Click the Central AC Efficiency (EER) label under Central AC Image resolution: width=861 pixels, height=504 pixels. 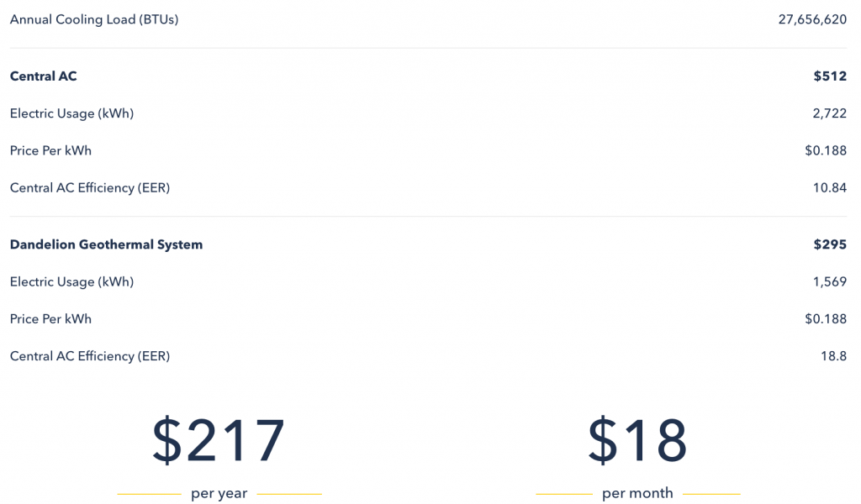click(x=89, y=188)
